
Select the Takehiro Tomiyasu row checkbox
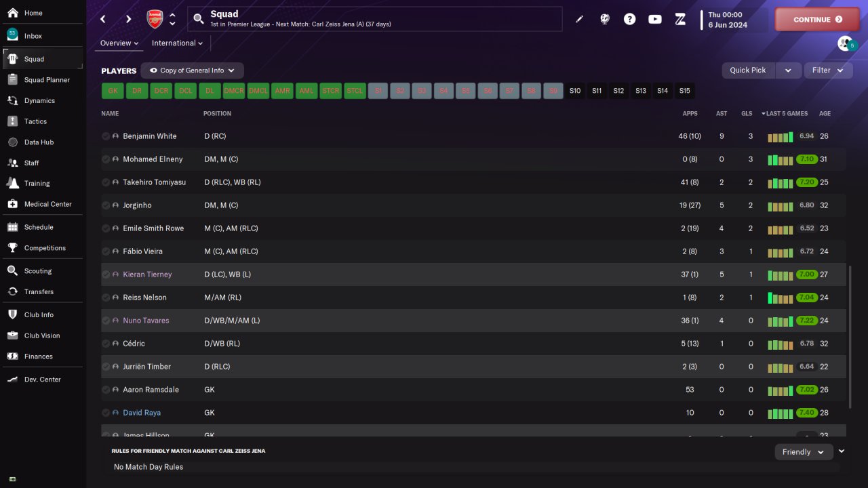pyautogui.click(x=106, y=182)
